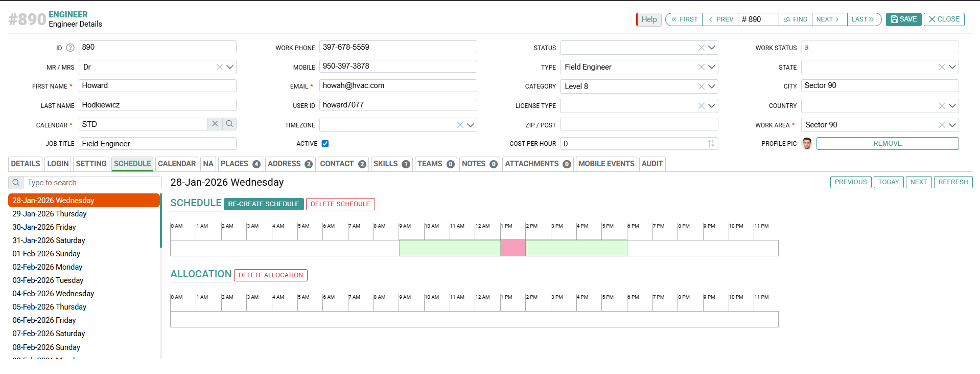Uncheck the Active checkbox
Image resolution: width=980 pixels, height=374 pixels.
pos(325,144)
